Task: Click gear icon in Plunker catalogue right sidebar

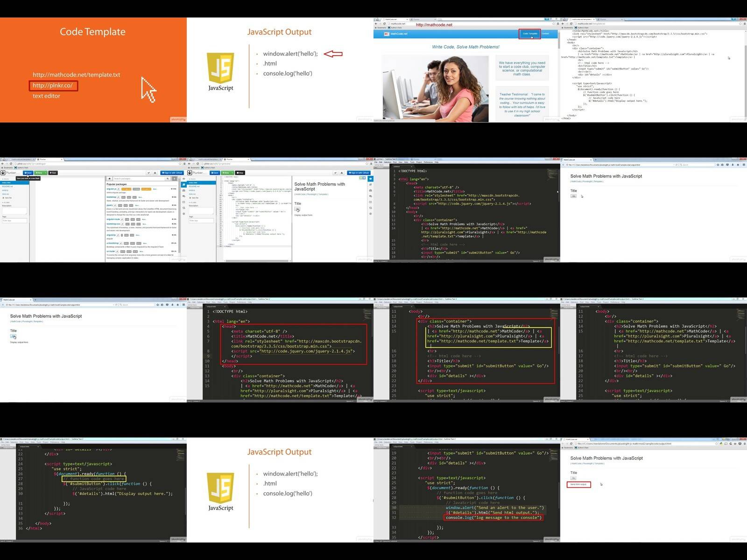Action: pyautogui.click(x=183, y=214)
